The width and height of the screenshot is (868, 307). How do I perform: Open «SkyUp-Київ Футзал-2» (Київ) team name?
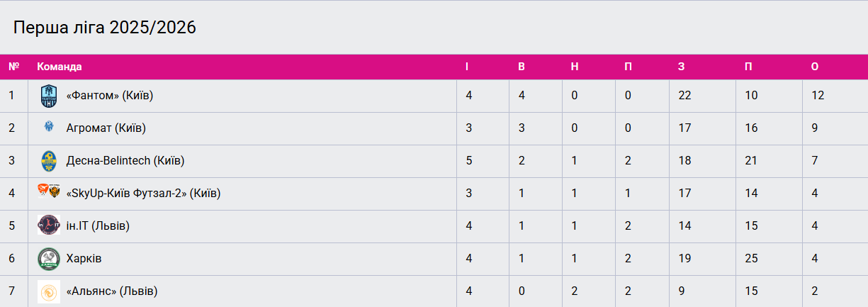(x=143, y=194)
